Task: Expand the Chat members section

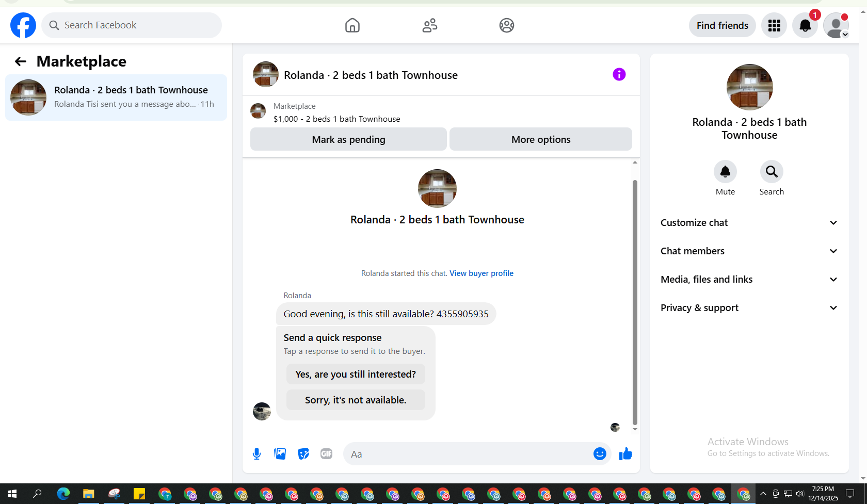Action: [x=749, y=251]
